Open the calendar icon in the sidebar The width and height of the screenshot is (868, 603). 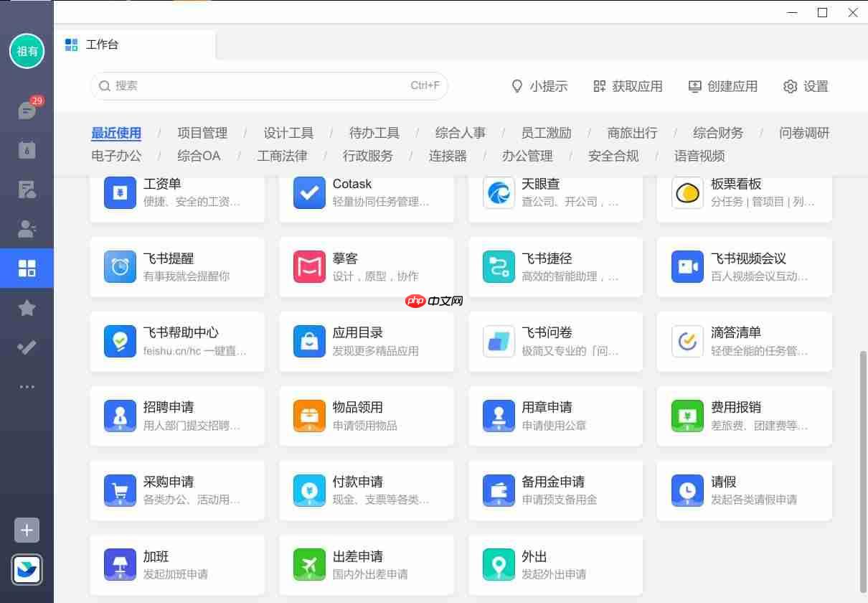27,150
